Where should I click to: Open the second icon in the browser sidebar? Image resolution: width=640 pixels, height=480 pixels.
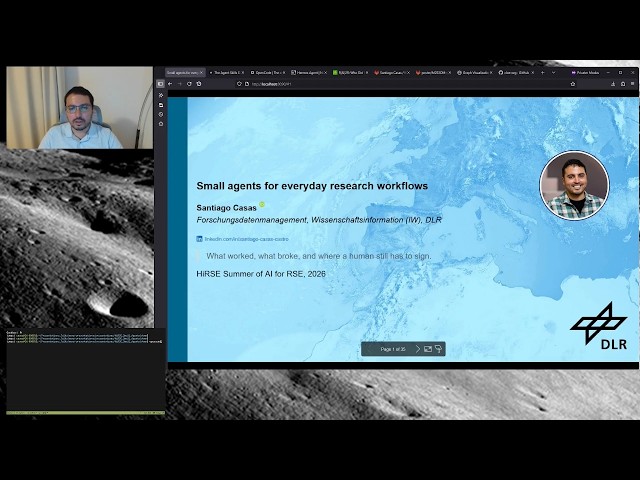[161, 105]
